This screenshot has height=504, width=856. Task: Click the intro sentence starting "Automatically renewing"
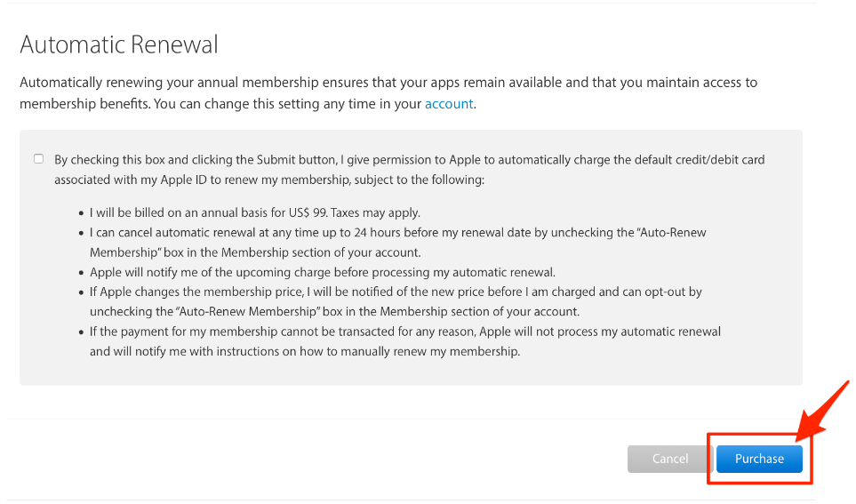(388, 92)
